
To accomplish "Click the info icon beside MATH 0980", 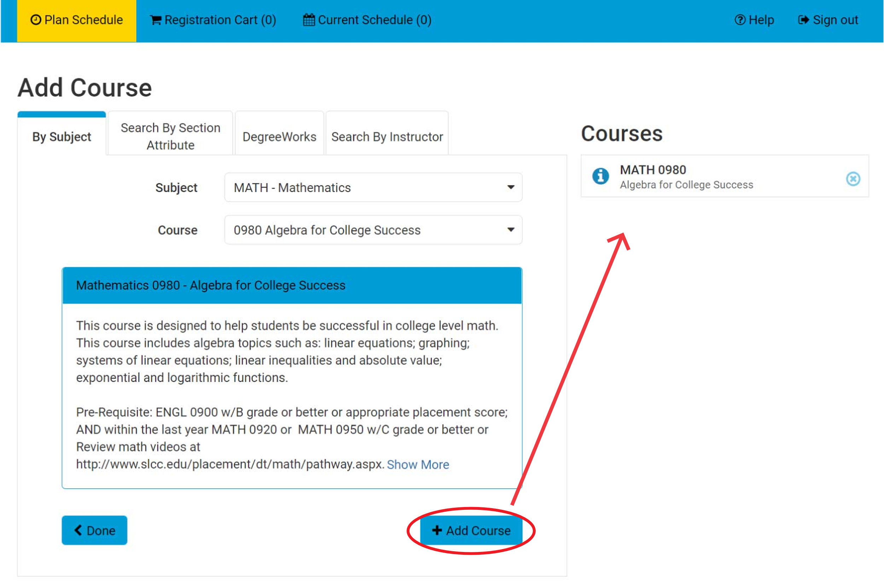I will coord(600,176).
